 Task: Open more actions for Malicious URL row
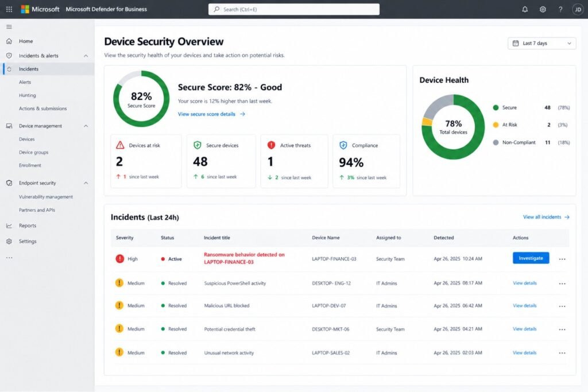[x=562, y=306]
